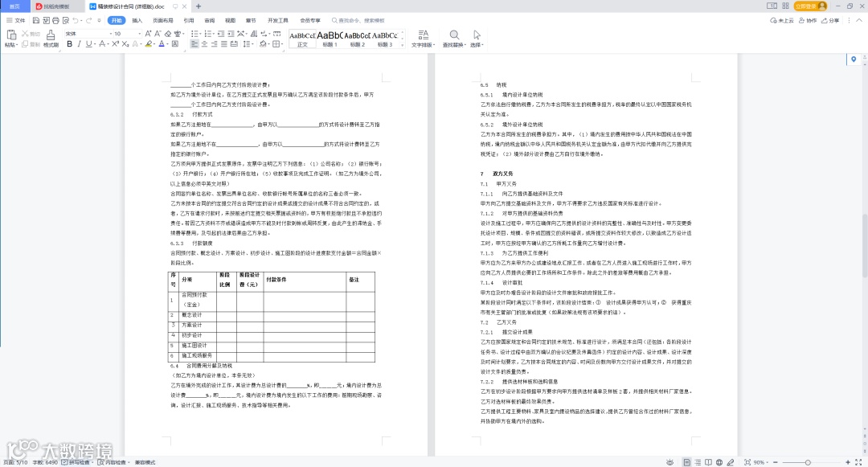Open 文字排版 text layout menu

(x=423, y=38)
